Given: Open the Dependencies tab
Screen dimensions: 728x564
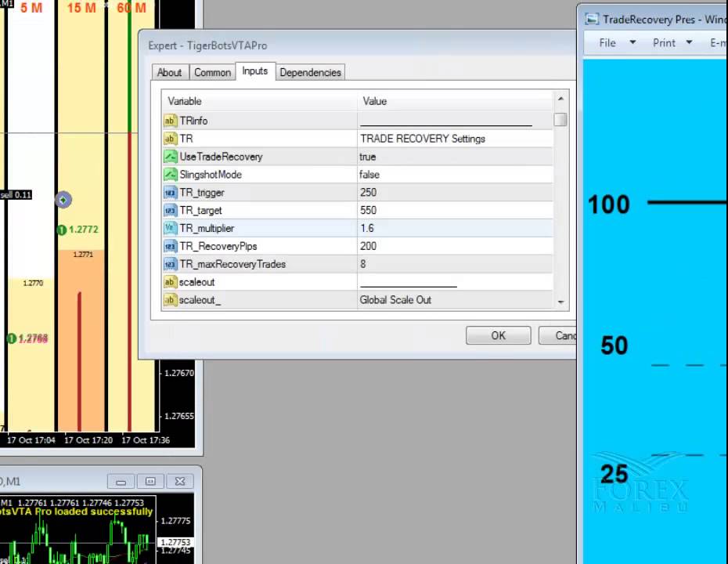Looking at the screenshot, I should 310,73.
